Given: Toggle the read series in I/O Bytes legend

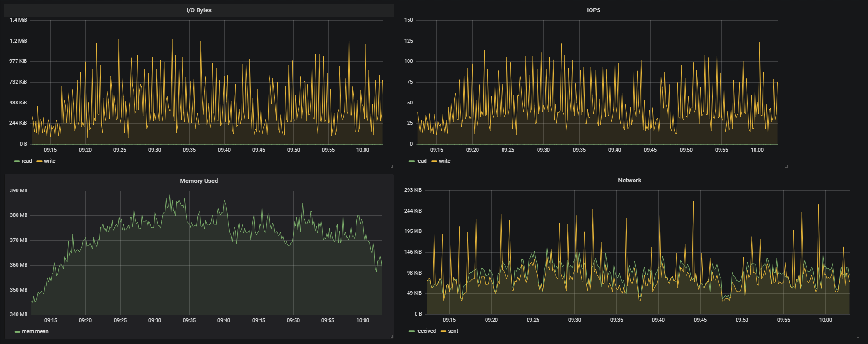Looking at the screenshot, I should [26, 161].
